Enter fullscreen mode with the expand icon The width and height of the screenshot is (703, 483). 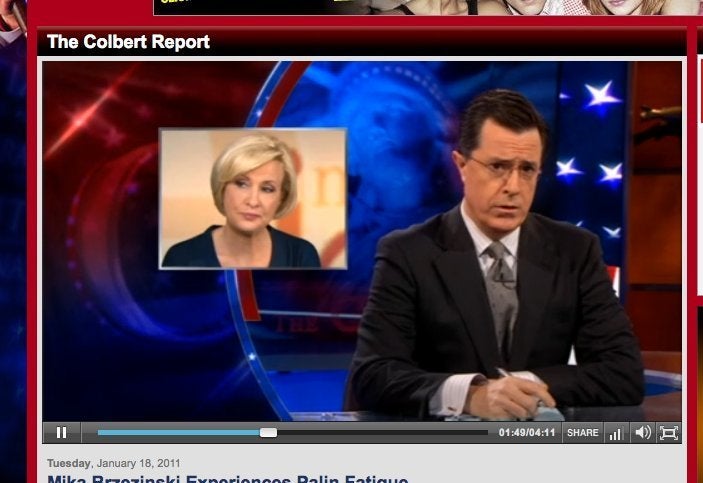click(668, 433)
